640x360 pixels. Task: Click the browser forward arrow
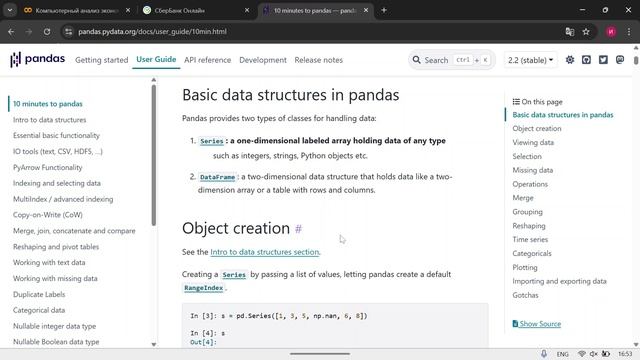(29, 31)
